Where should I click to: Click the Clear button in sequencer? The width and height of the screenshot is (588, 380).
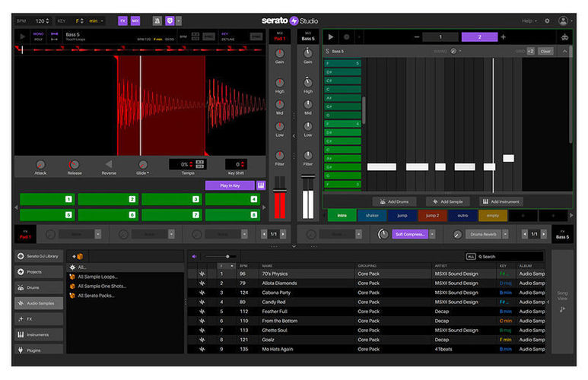click(x=545, y=52)
